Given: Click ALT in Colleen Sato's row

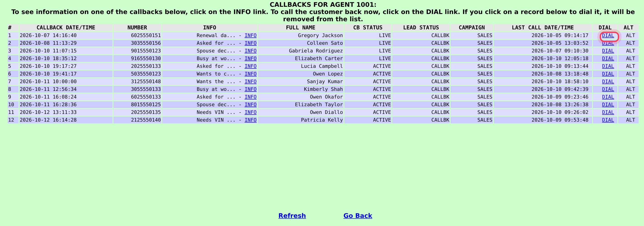Looking at the screenshot, I should 630,43.
